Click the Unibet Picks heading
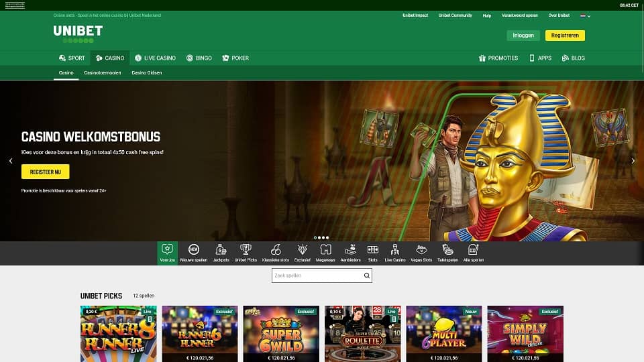The height and width of the screenshot is (362, 644). [x=101, y=296]
